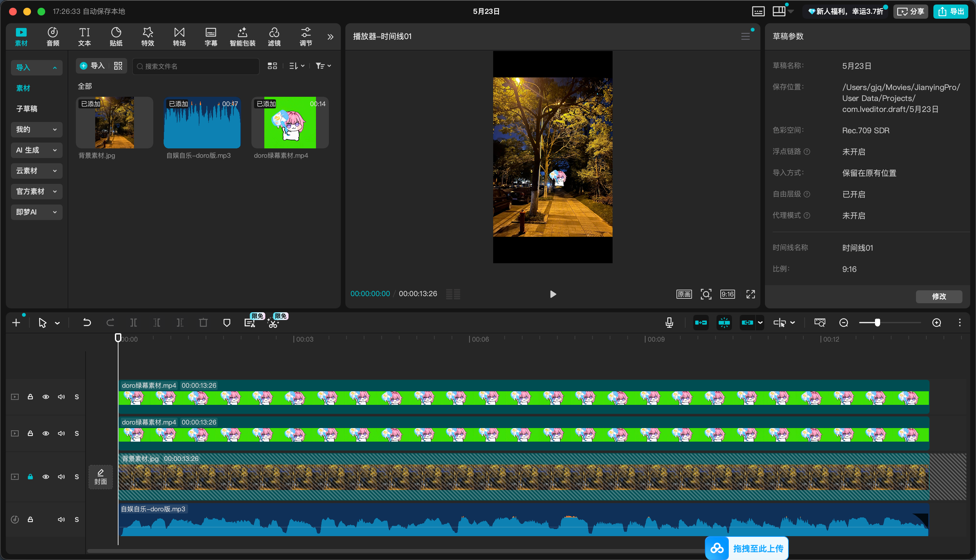Go to the 特效 tab
Viewport: 976px width, 560px height.
tap(147, 37)
